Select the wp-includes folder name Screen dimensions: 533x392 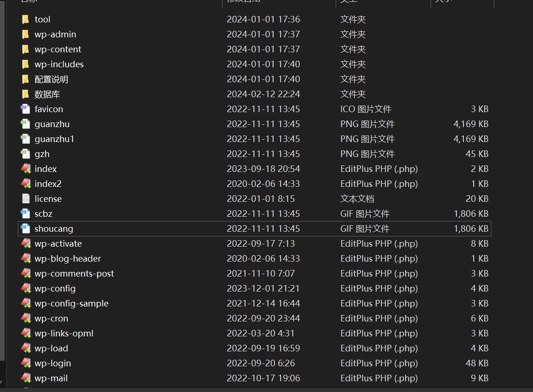tap(59, 64)
